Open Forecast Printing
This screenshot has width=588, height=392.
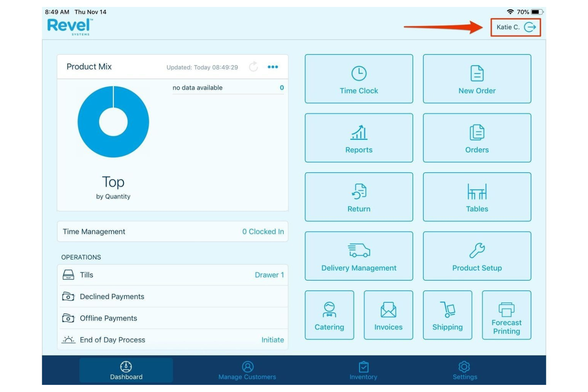pos(507,315)
